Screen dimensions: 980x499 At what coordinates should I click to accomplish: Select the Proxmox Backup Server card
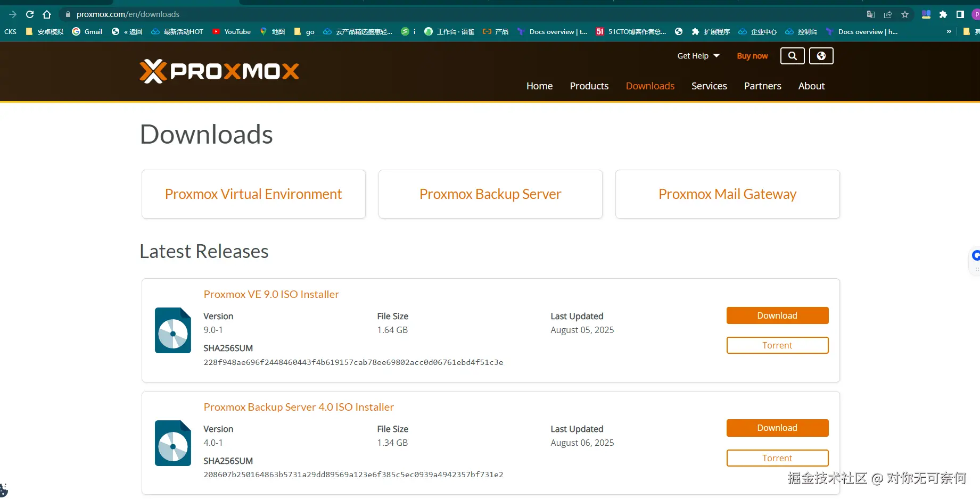click(490, 194)
